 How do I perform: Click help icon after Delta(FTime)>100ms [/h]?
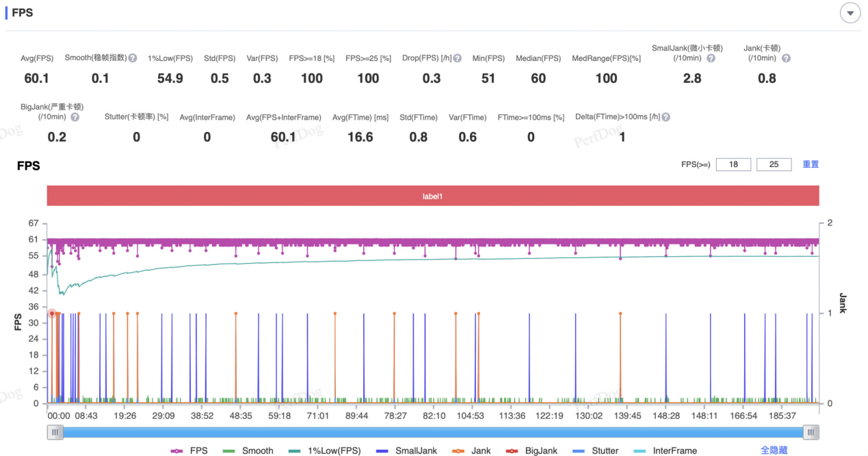pos(666,117)
